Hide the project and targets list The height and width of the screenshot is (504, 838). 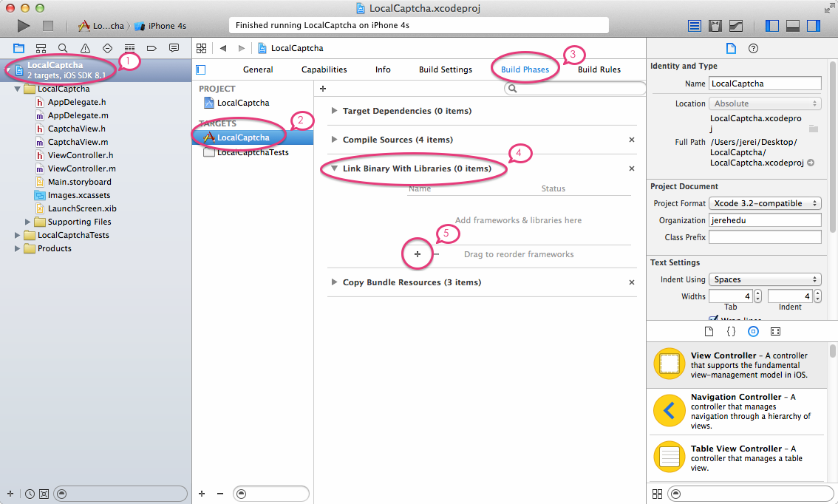pyautogui.click(x=201, y=69)
